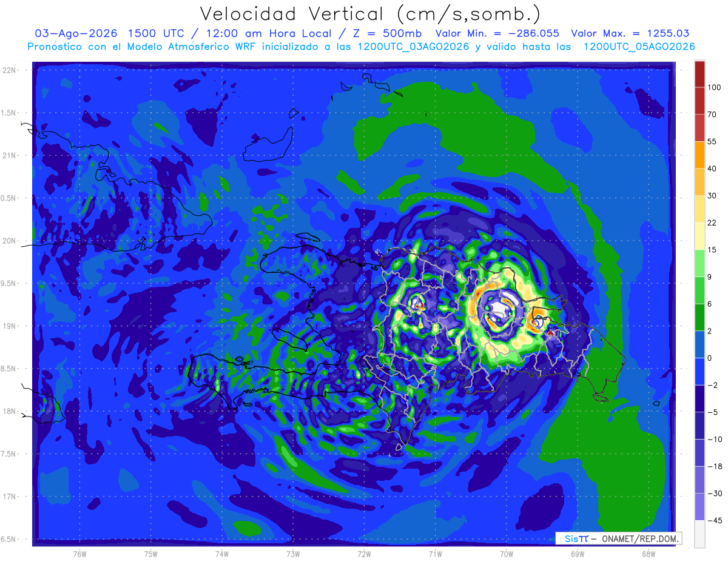Pick the red swatch between 70 and 100
Image resolution: width=728 pixels, height=562 pixels.
(x=699, y=101)
